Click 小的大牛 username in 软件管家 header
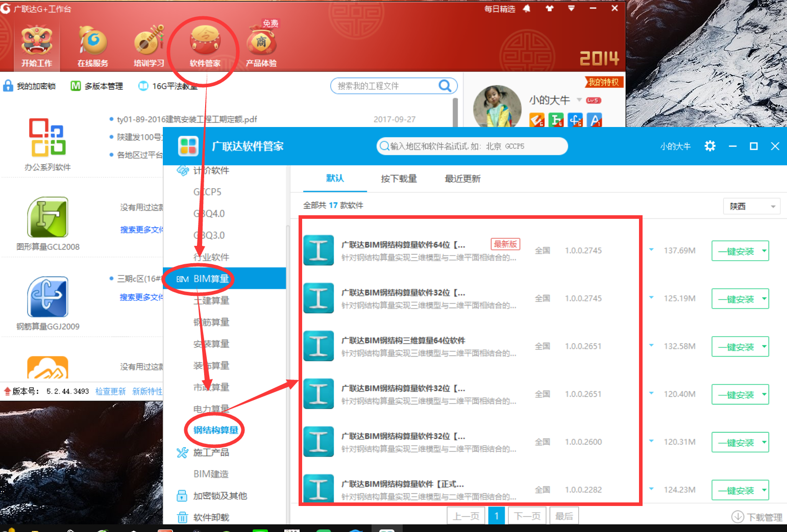 tap(675, 146)
